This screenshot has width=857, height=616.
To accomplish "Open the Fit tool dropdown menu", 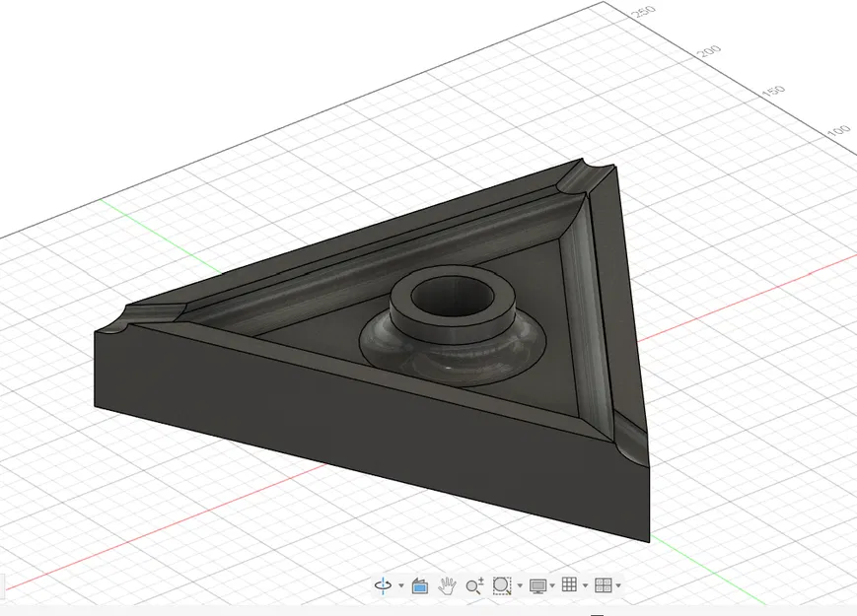I will (520, 586).
